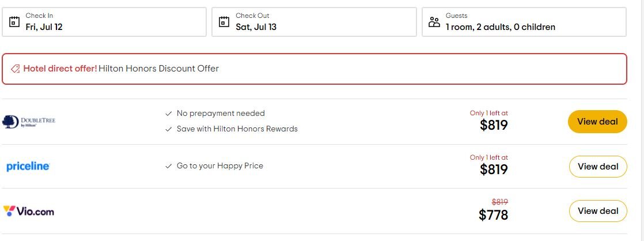Click the $819 DoubleTree price
The image size is (644, 241).
click(494, 125)
